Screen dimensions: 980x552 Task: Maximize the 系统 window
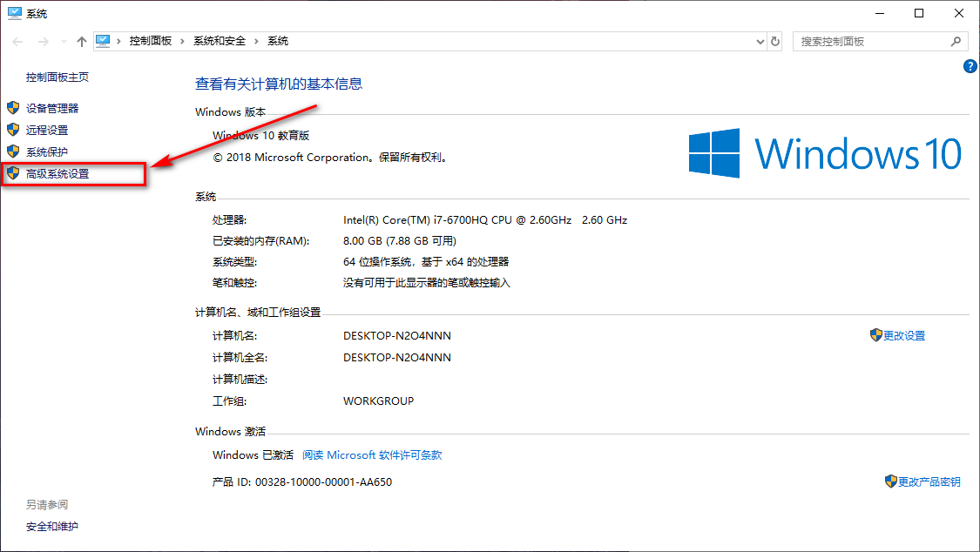coord(919,13)
